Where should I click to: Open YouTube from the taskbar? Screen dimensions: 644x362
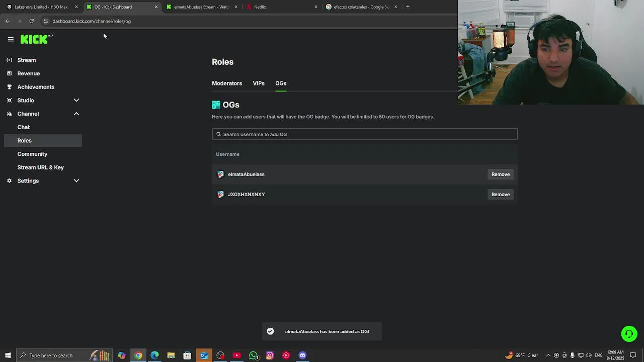pyautogui.click(x=236, y=355)
